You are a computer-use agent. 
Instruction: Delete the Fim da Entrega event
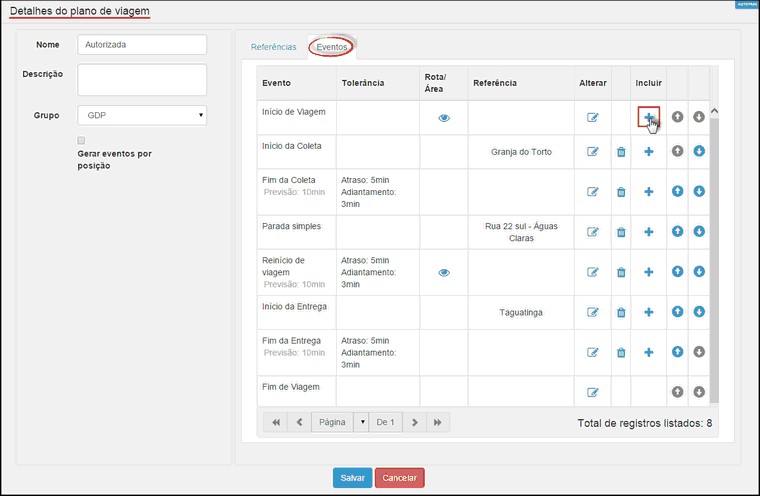[x=621, y=353]
